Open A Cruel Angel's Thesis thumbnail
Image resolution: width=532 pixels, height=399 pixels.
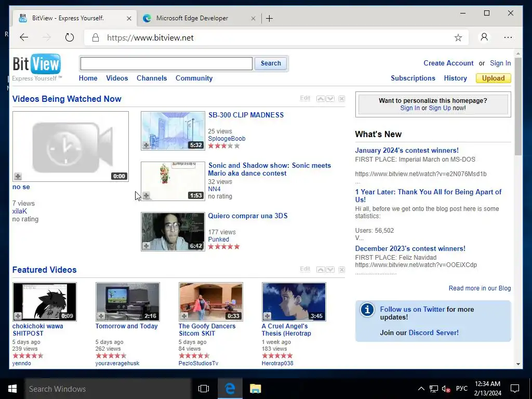click(x=294, y=302)
